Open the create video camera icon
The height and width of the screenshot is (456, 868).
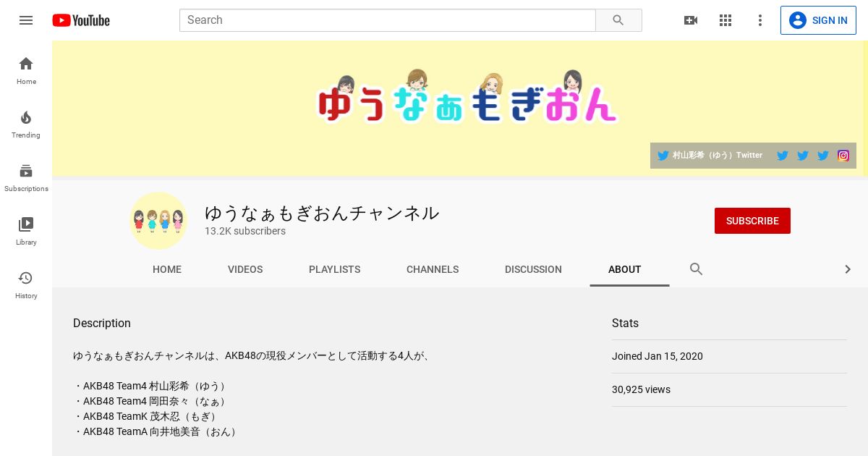pos(691,20)
